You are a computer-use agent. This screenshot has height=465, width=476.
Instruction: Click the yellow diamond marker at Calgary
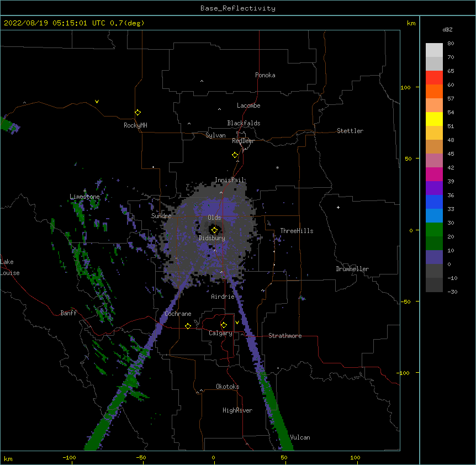point(224,325)
